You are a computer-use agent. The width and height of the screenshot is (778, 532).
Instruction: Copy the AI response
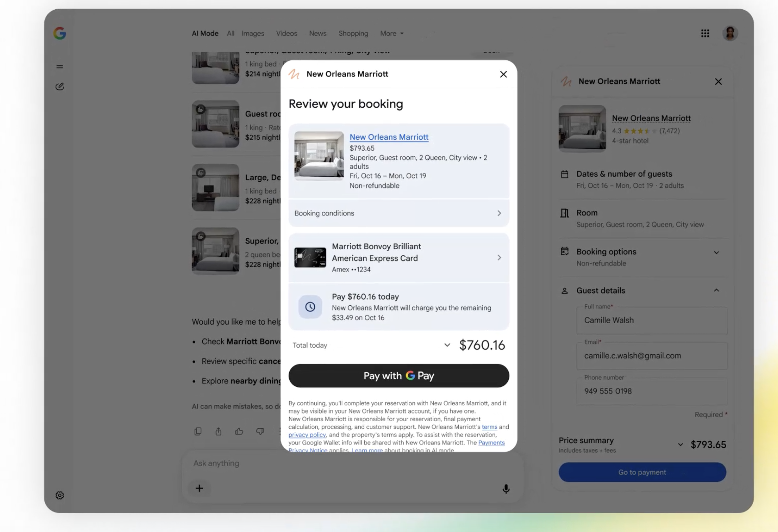[x=198, y=432]
